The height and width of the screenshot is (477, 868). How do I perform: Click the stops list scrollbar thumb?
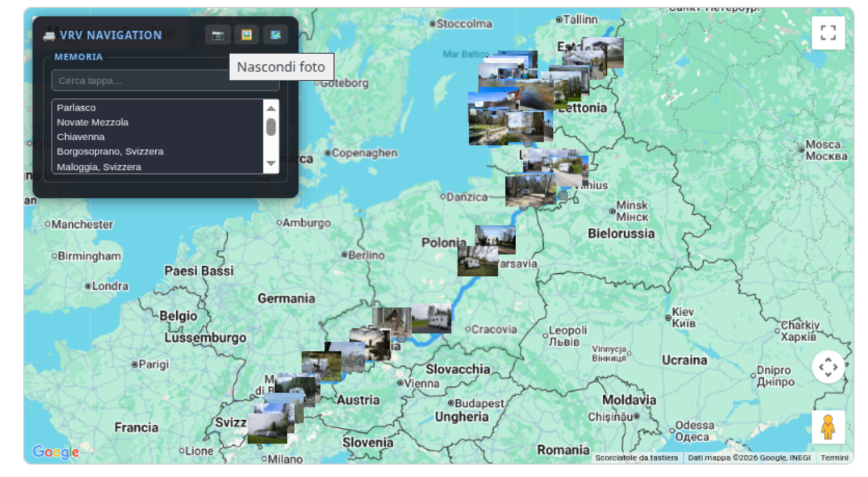click(271, 127)
